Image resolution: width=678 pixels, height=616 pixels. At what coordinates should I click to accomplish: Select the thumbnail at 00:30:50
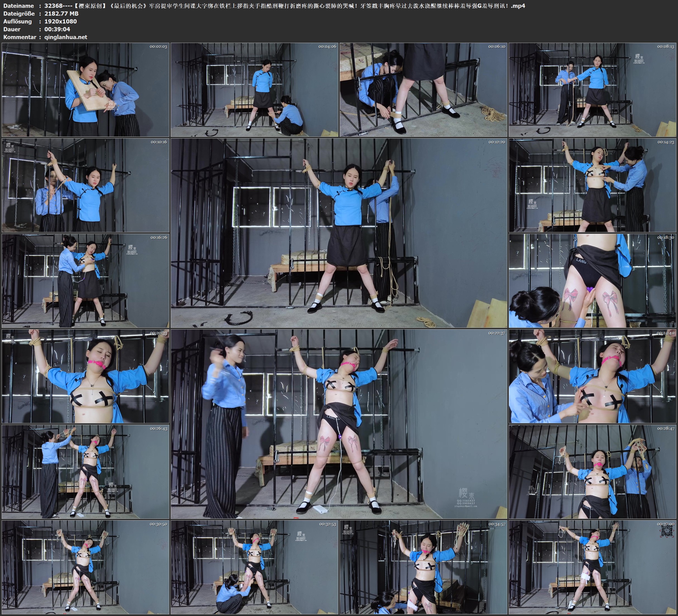pos(85,567)
